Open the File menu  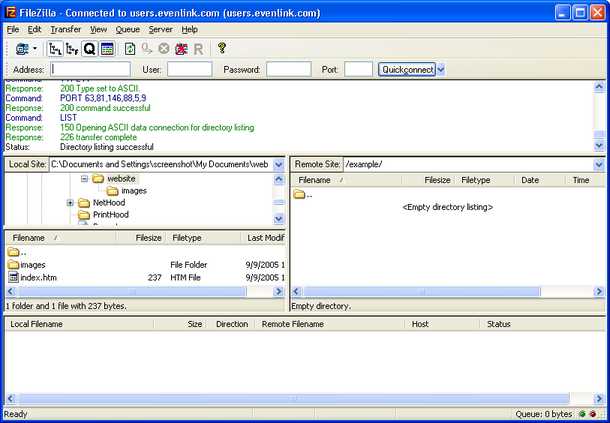tap(13, 30)
